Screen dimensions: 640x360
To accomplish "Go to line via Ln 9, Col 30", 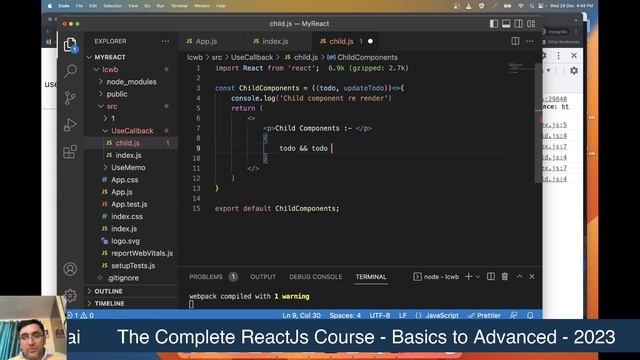I will pos(302,315).
